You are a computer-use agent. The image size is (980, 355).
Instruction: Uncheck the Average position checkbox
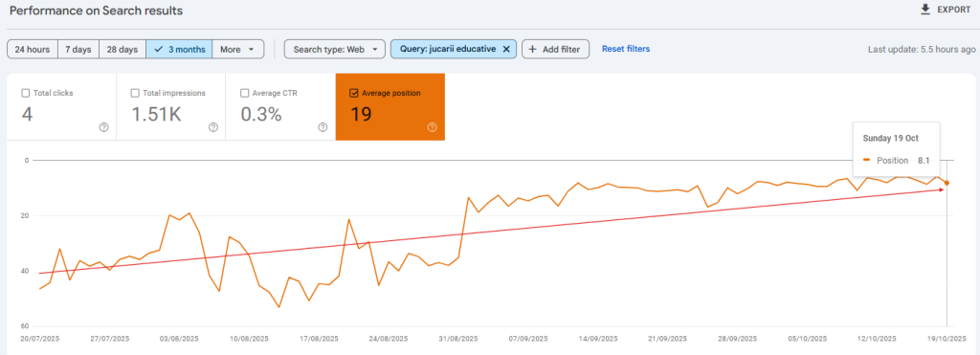(x=354, y=93)
